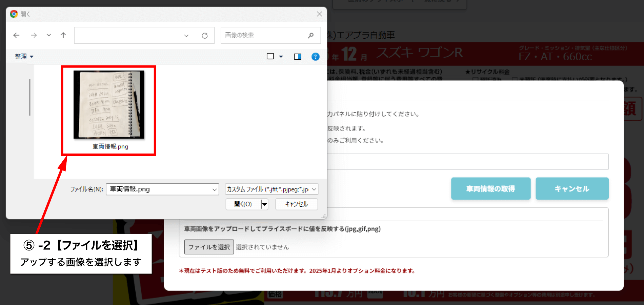Click the magnifier search icon
Viewport: 644px width, 305px height.
coord(311,35)
